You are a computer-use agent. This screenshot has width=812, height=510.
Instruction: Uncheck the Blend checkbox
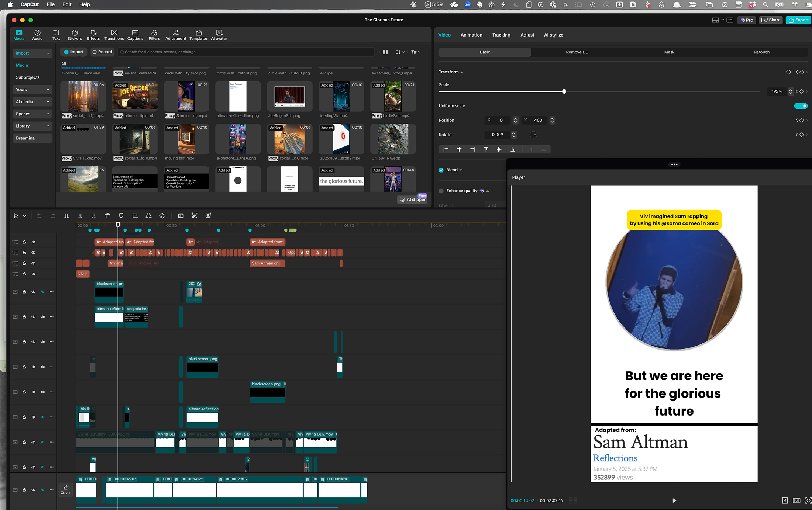pos(441,170)
